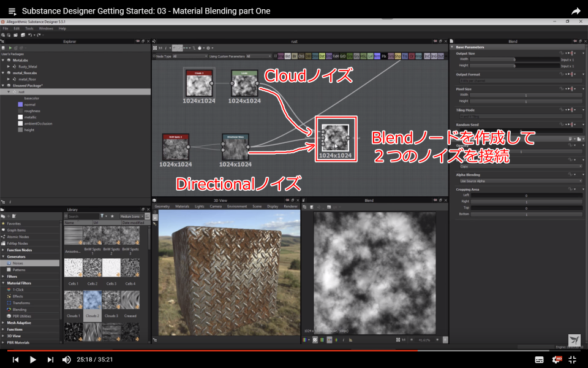Viewport: 588px width, 368px height.
Task: Click the normal output color swatch
Action: coord(20,104)
